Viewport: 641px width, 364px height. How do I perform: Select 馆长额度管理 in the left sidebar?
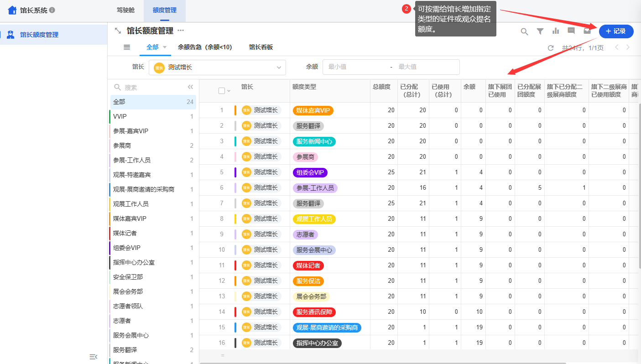point(54,35)
